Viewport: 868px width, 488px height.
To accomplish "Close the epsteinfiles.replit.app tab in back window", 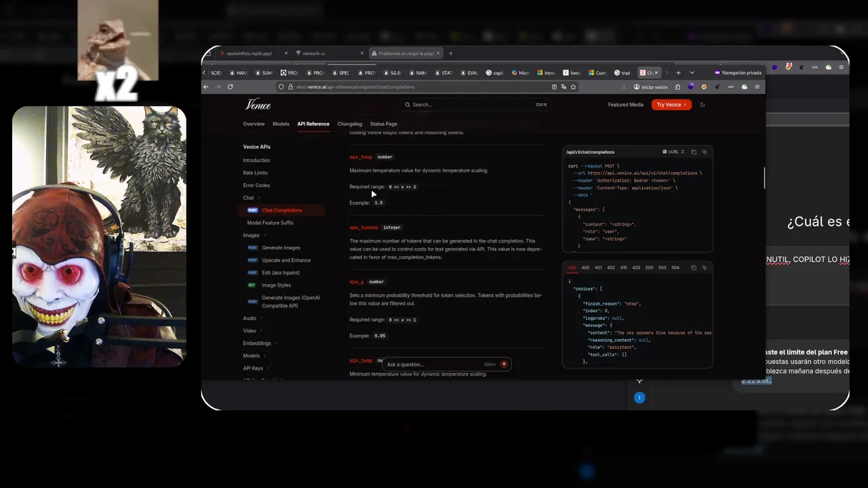I will coord(286,53).
